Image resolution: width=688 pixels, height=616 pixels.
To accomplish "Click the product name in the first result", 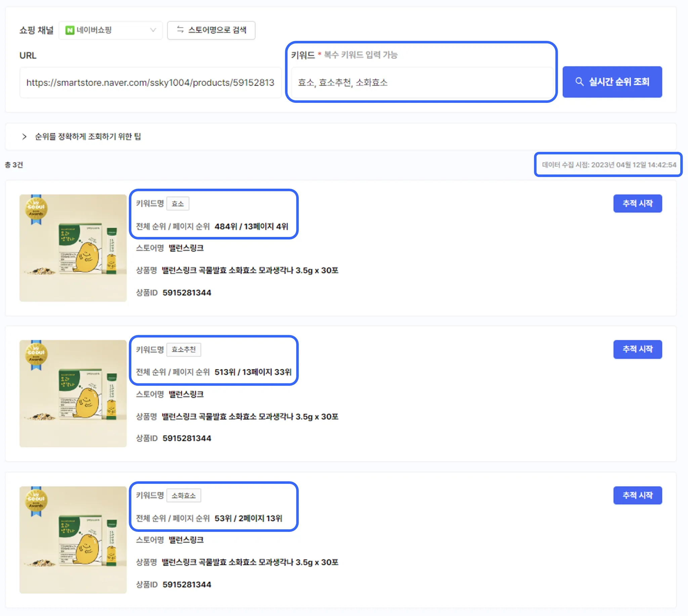I will (x=250, y=271).
